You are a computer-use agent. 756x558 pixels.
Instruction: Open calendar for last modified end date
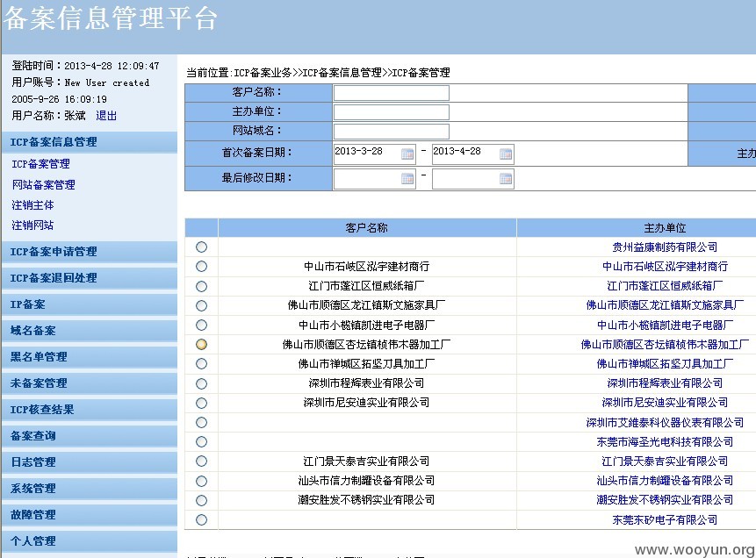[x=506, y=179]
